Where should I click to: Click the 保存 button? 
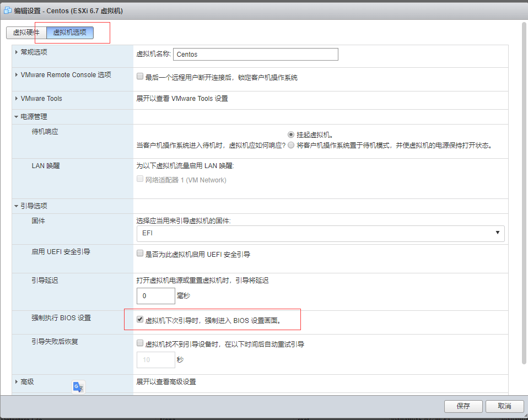coord(463,406)
